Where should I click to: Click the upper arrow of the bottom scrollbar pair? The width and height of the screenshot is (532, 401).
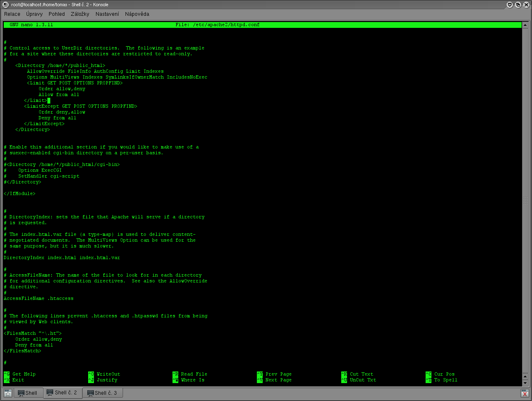tap(525, 377)
